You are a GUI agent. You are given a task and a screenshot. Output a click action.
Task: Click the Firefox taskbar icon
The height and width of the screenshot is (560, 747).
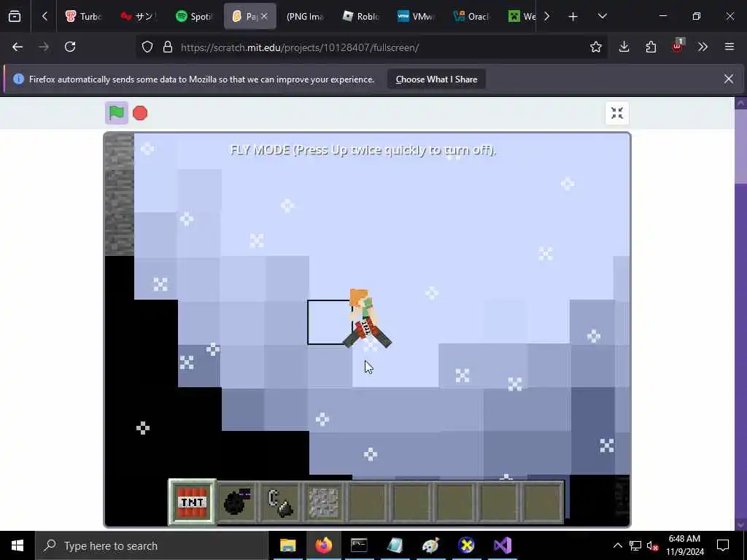[x=323, y=545]
